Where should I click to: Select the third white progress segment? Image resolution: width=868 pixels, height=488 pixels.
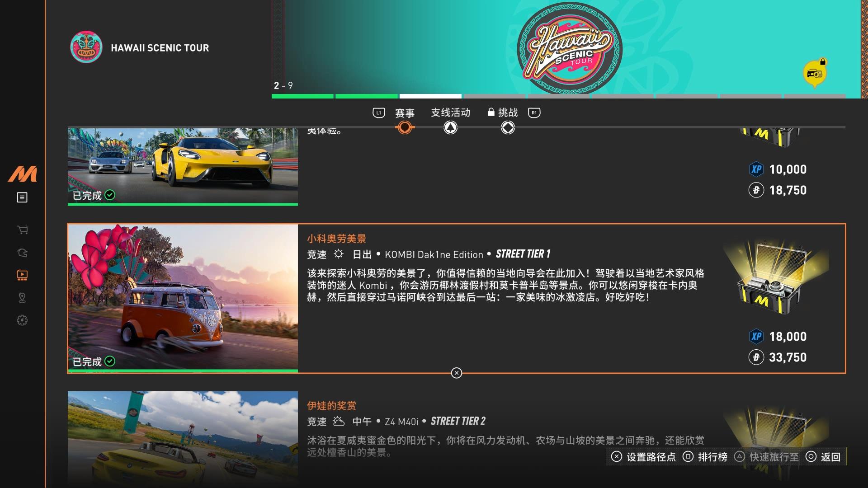click(x=430, y=96)
